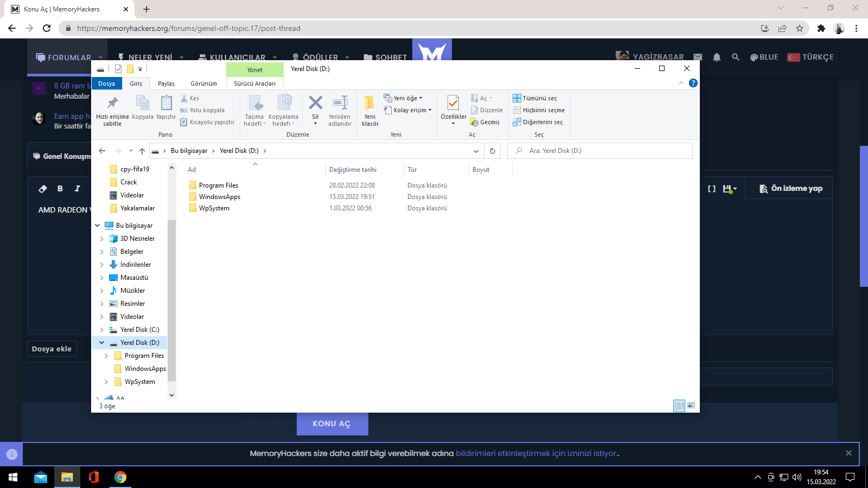Click the Yapıştır paste icon

[166, 107]
